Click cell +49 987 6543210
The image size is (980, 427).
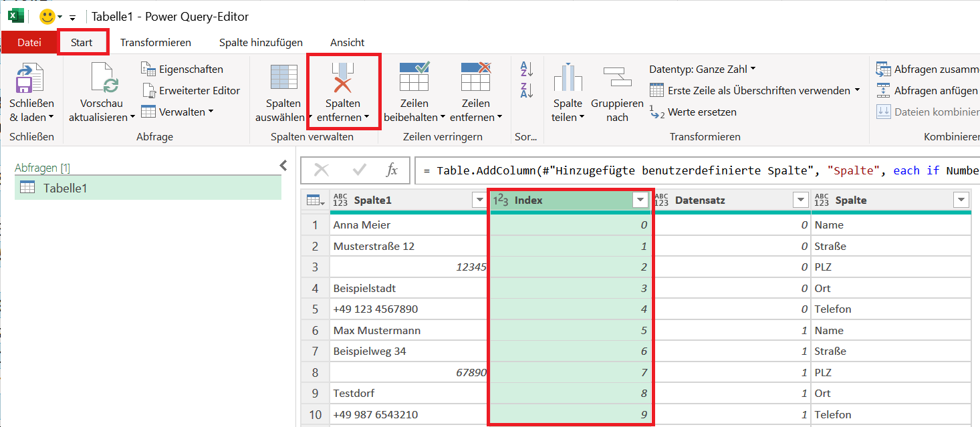[409, 414]
